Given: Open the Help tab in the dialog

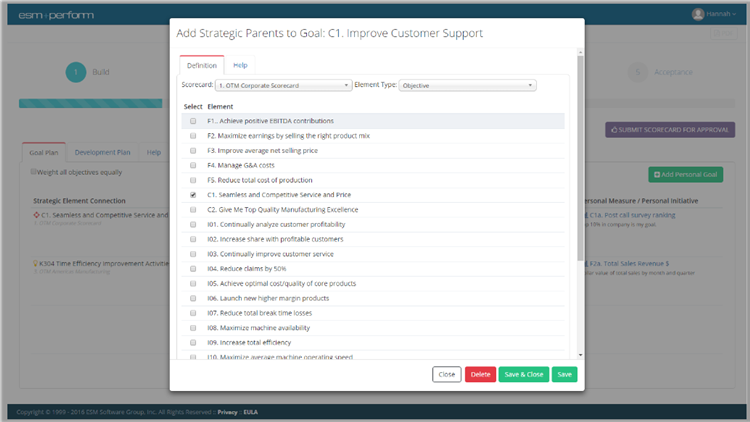Looking at the screenshot, I should tap(240, 65).
